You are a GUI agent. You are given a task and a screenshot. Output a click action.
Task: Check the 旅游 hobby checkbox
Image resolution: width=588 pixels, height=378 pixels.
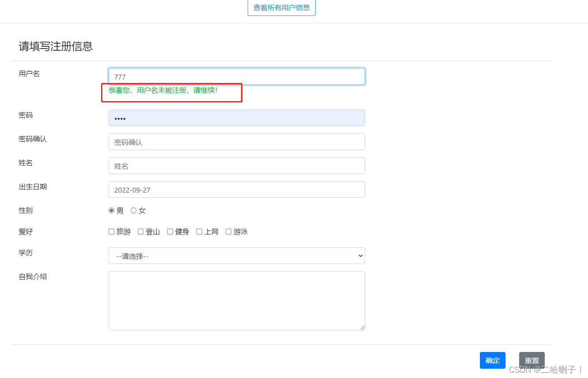pyautogui.click(x=111, y=231)
